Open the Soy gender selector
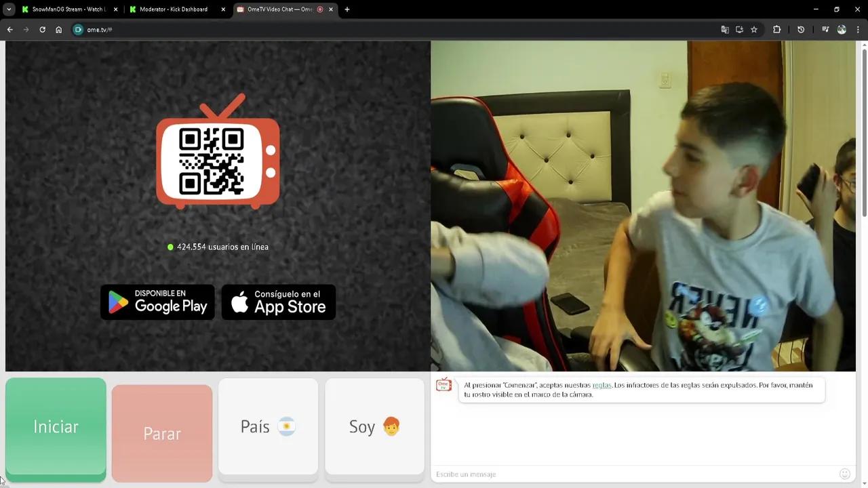Viewport: 868px width, 488px height. pos(374,426)
